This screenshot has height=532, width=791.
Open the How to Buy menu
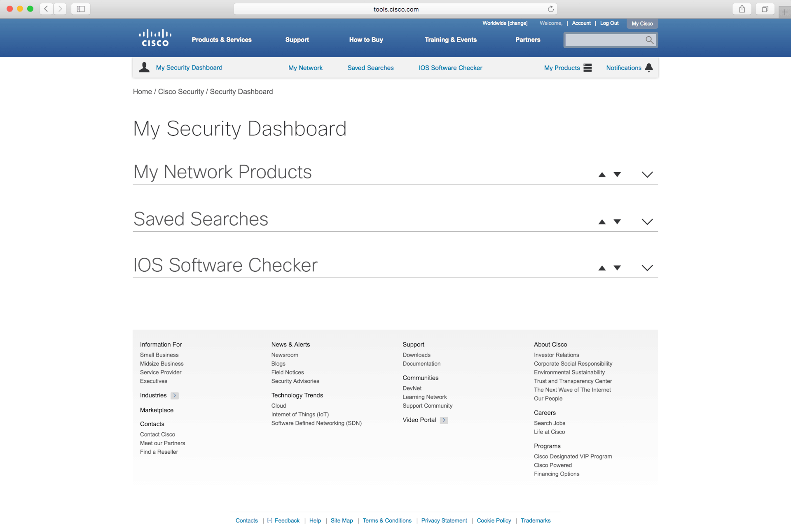(366, 40)
